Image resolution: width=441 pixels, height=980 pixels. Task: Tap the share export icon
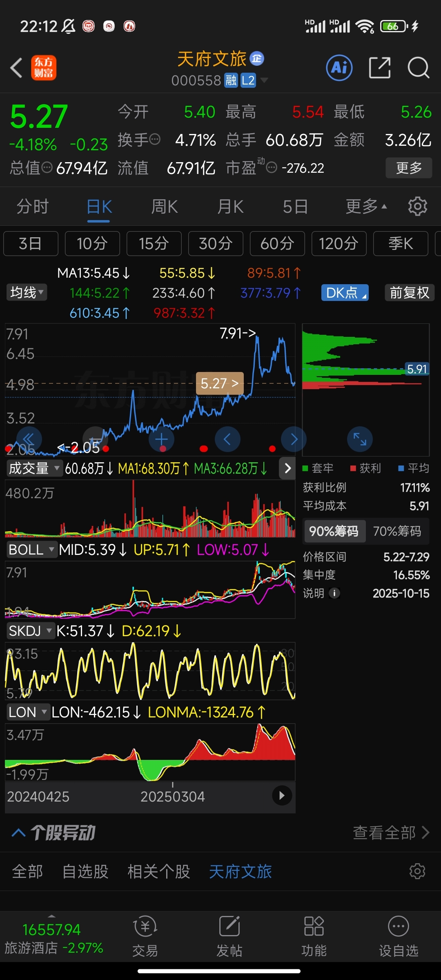click(380, 67)
